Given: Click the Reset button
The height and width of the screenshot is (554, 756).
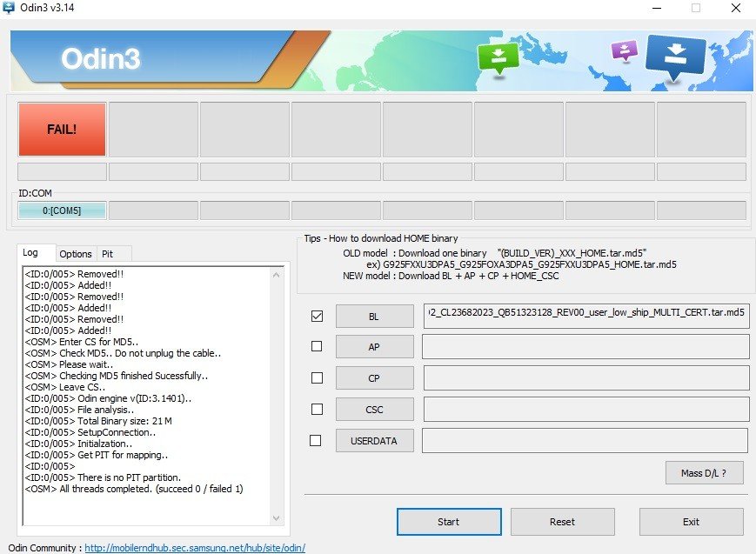Looking at the screenshot, I should click(x=562, y=522).
